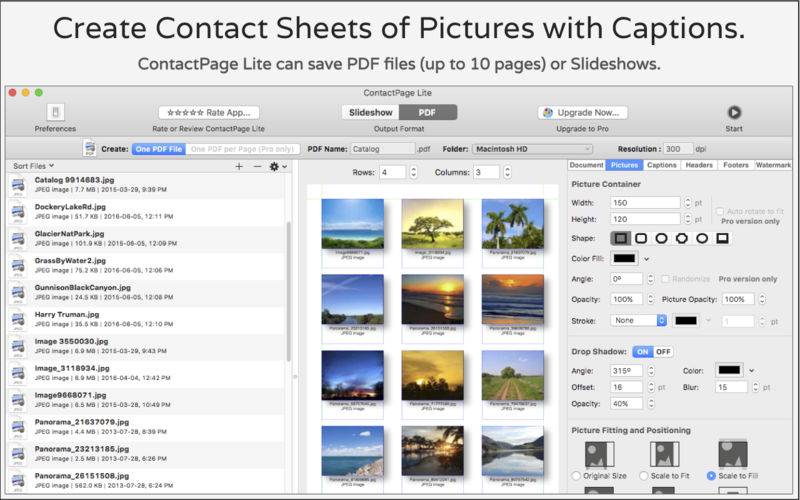Click file icon for DockeryLakeRd.jpg

18,212
